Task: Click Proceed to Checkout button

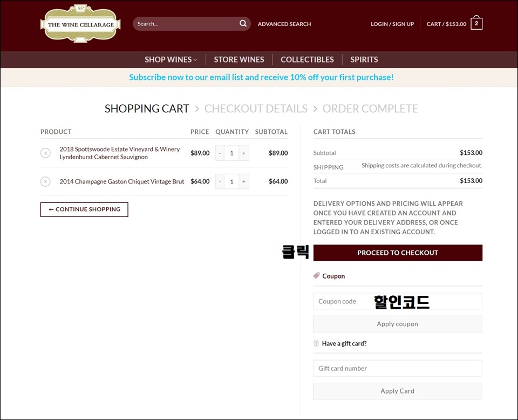Action: click(x=398, y=253)
